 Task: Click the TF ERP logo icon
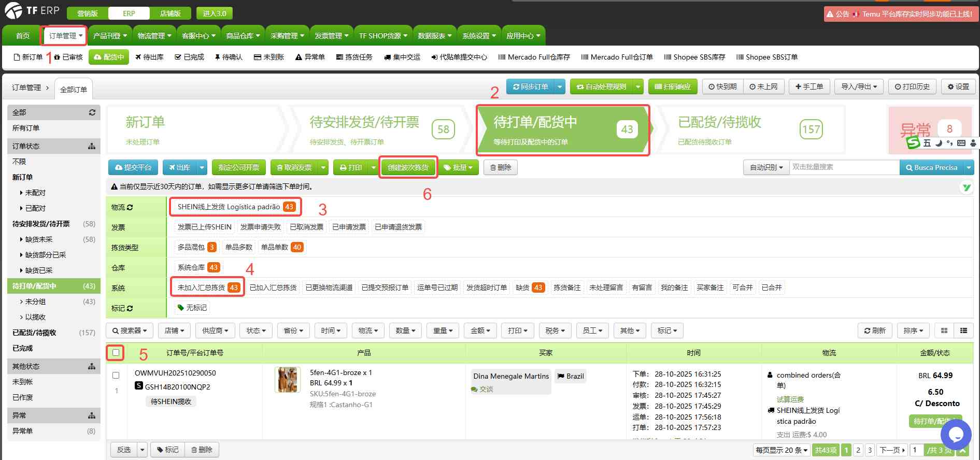[x=13, y=10]
